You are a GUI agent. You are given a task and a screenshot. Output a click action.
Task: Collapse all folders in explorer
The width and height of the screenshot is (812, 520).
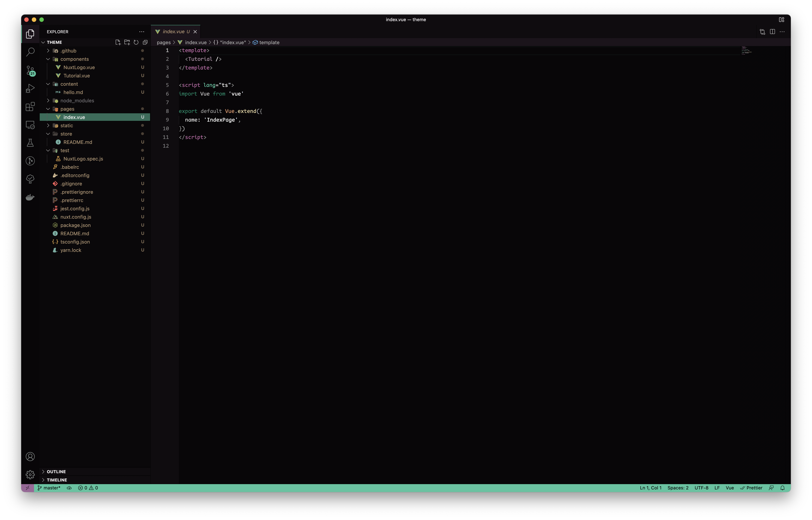pos(145,42)
